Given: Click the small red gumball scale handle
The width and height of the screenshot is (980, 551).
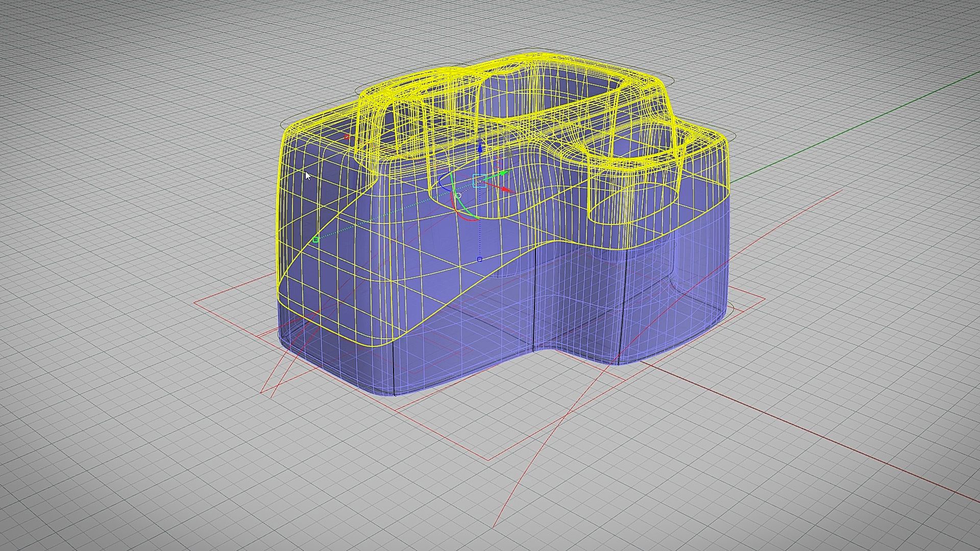Looking at the screenshot, I should tap(347, 137).
